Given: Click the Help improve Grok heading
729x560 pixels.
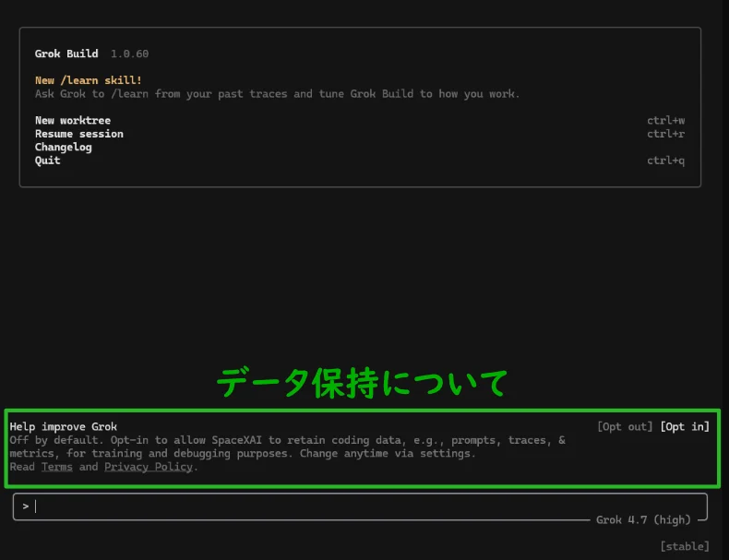Looking at the screenshot, I should pyautogui.click(x=64, y=426).
